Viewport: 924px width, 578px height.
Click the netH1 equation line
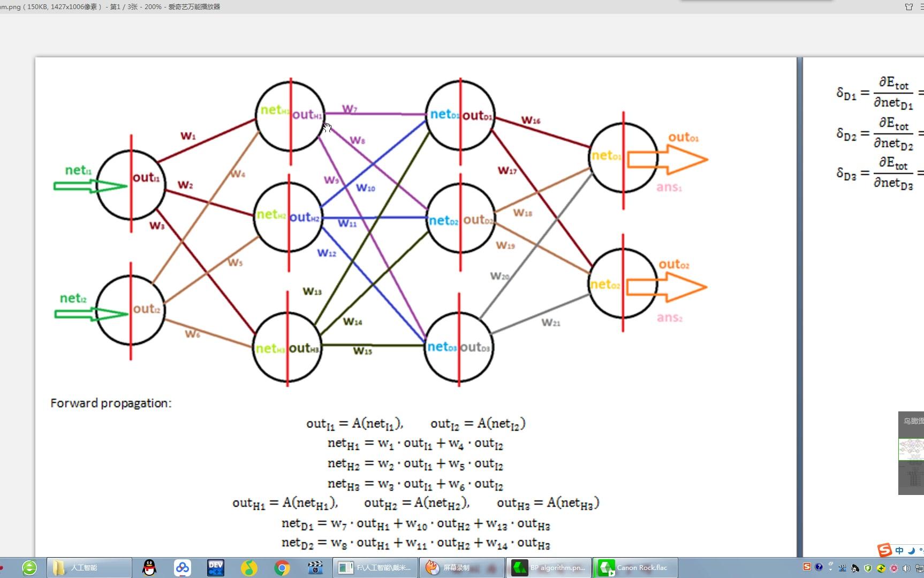coord(415,444)
